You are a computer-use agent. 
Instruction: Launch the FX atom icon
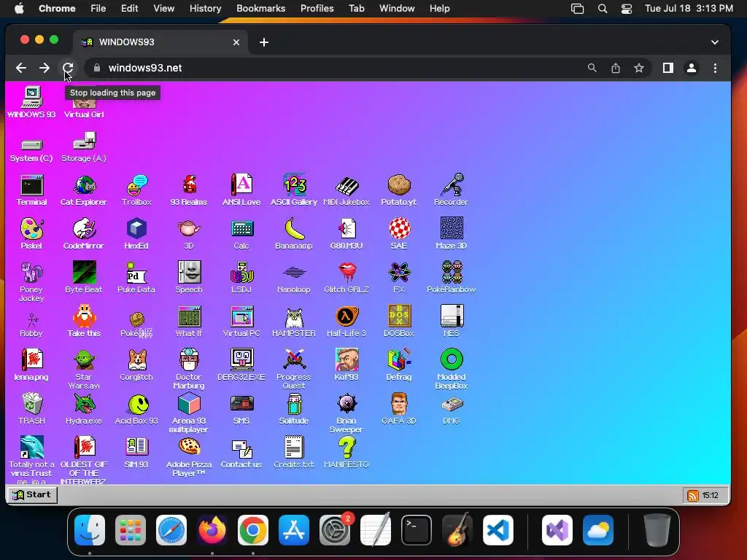pos(399,278)
